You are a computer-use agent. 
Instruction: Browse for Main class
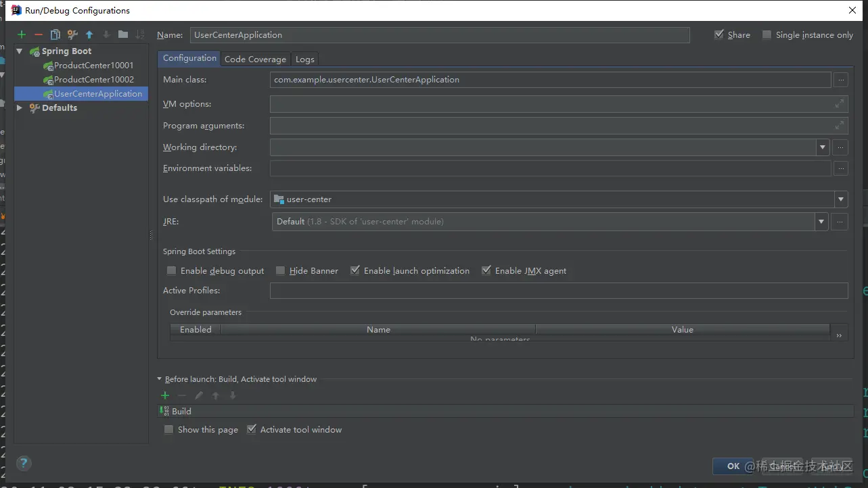840,80
